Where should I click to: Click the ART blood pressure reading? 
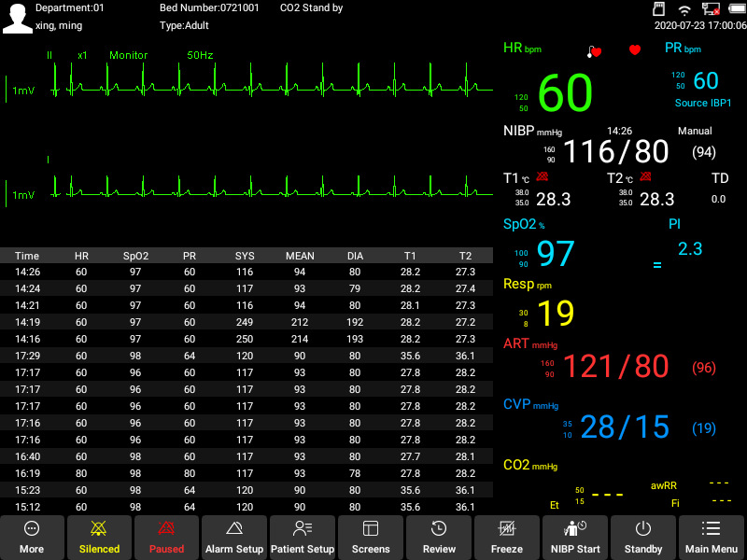(x=616, y=366)
